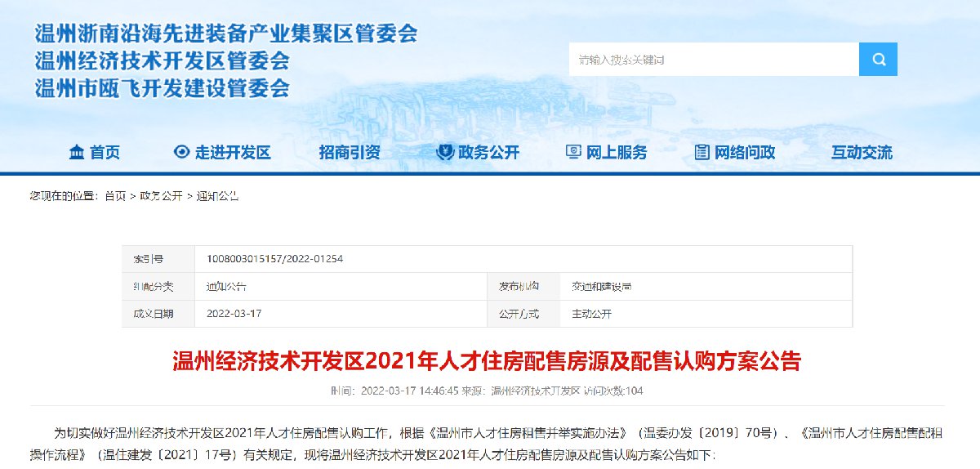
Task: Select the date value 2022-03-17 in table
Action: pos(234,314)
